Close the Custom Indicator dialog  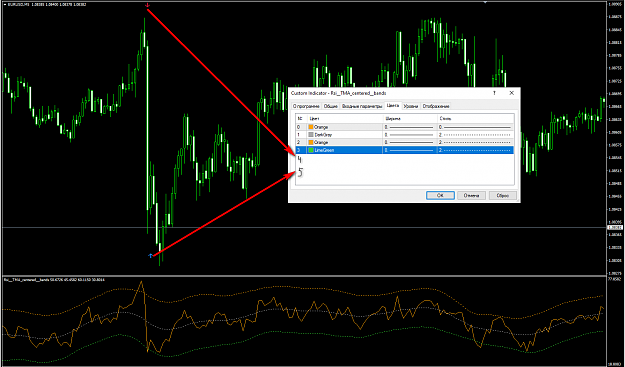[511, 93]
